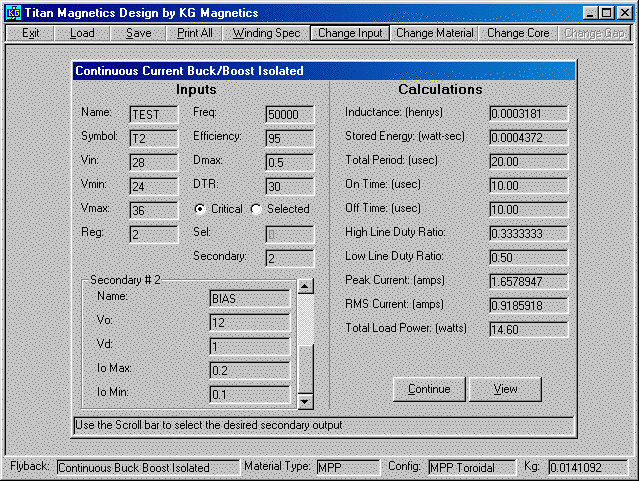Open Change Material from the toolbar

pos(434,33)
